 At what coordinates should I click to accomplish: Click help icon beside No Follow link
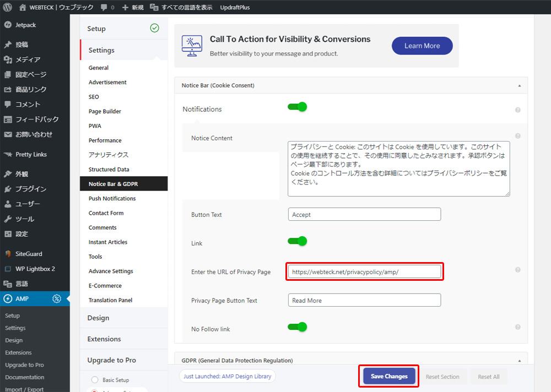(517, 327)
